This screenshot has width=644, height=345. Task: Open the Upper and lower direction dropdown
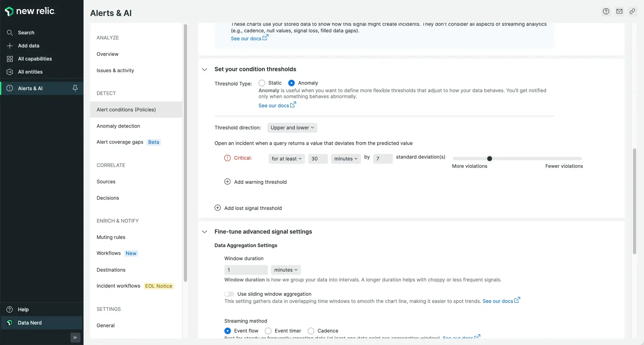click(292, 128)
